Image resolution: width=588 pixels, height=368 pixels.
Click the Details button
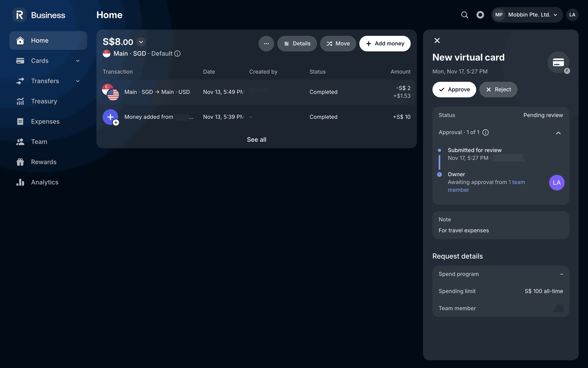coord(297,44)
